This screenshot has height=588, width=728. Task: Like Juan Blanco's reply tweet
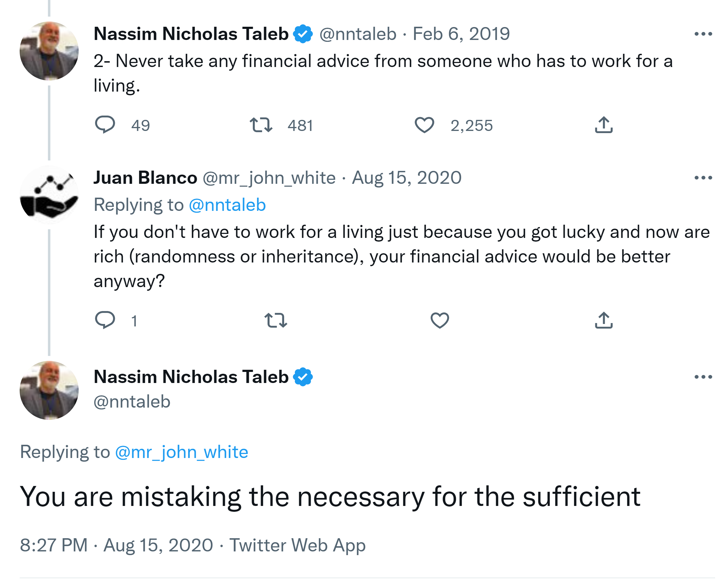[440, 320]
